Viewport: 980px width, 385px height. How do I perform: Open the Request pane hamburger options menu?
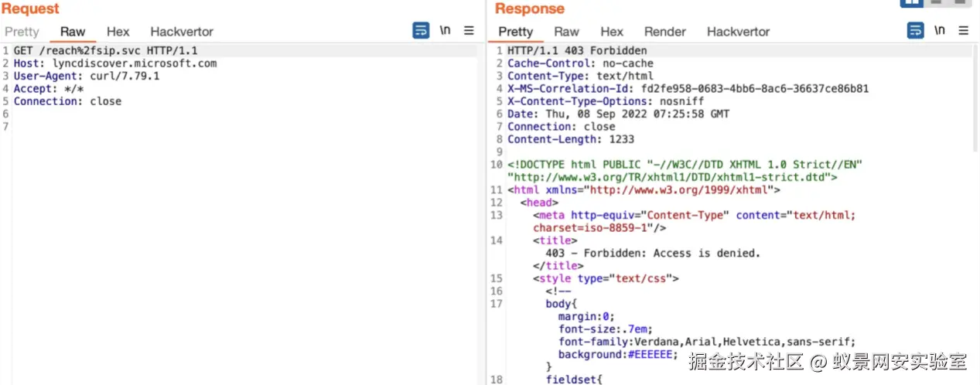[x=469, y=31]
